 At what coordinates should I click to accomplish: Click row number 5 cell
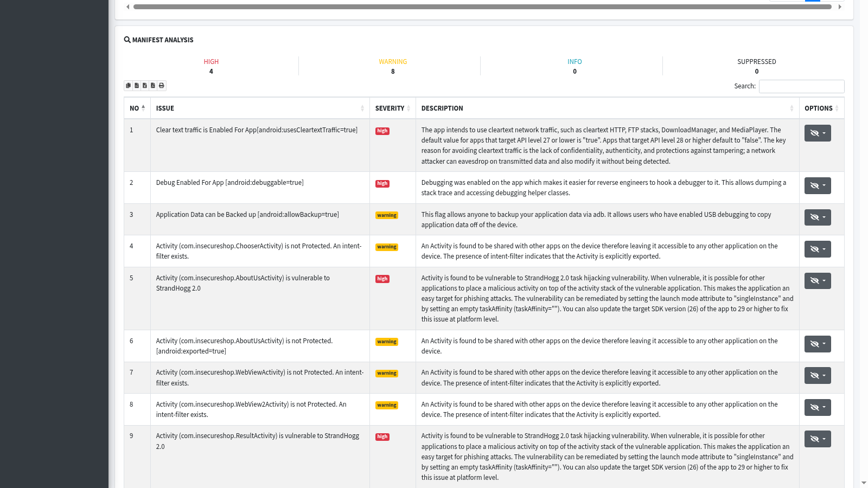click(x=137, y=299)
